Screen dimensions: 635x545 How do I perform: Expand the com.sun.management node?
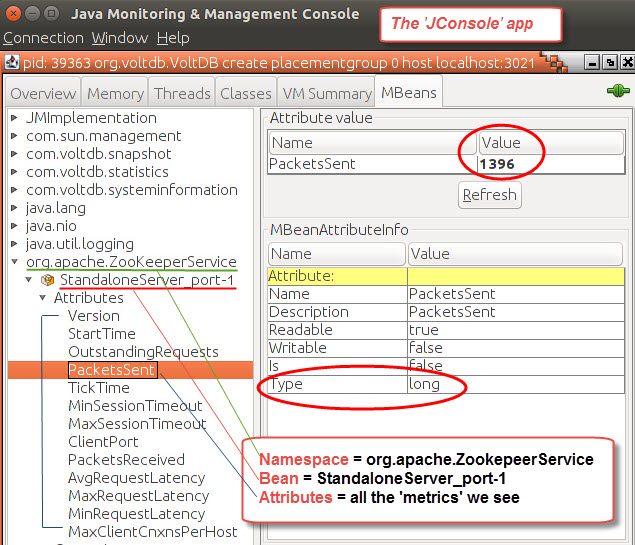(14, 136)
